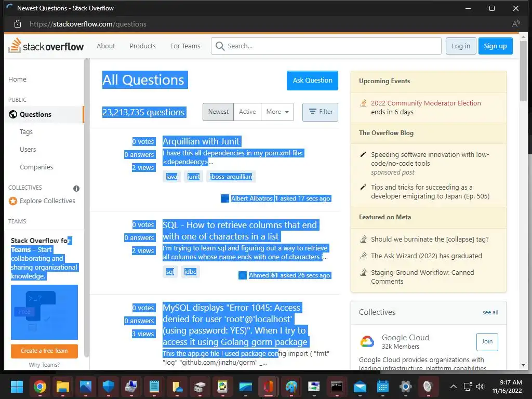Viewport: 532px width, 399px height.
Task: Click meta icon beside burninate collapse tag
Action: pos(363,239)
